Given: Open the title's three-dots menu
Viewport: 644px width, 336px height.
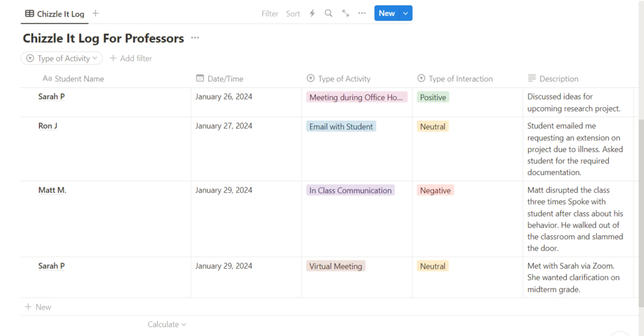Looking at the screenshot, I should point(195,38).
